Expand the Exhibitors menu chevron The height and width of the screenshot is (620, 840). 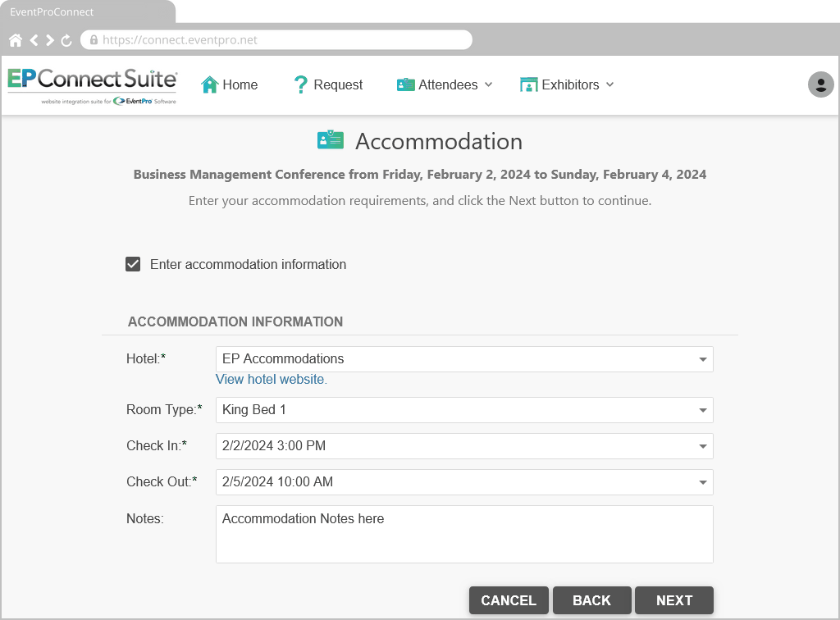point(609,84)
